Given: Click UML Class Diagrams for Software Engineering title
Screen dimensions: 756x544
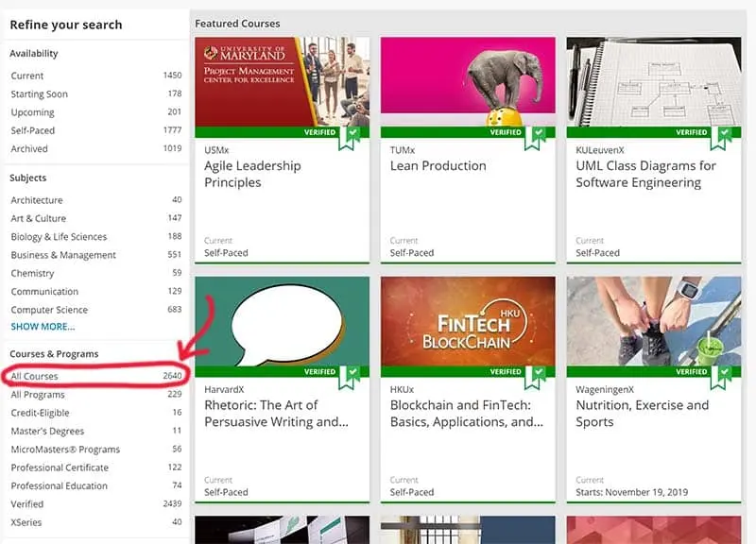Looking at the screenshot, I should pos(645,175).
